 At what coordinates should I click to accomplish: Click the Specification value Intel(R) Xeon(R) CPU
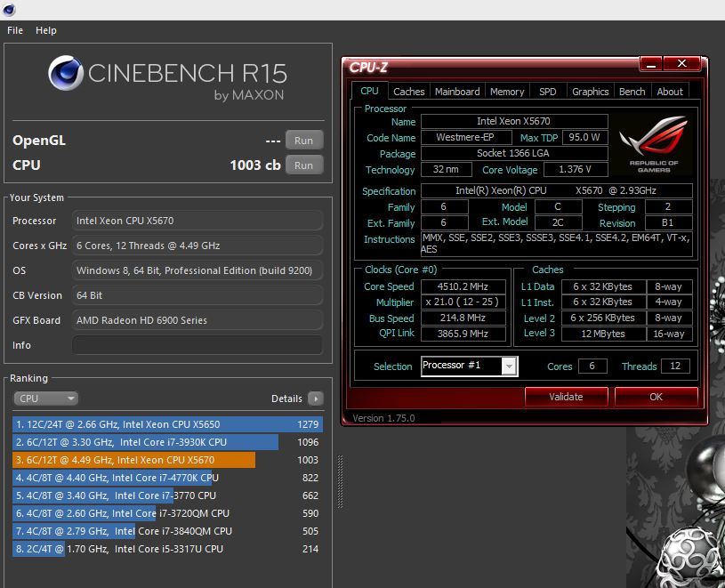coord(557,190)
